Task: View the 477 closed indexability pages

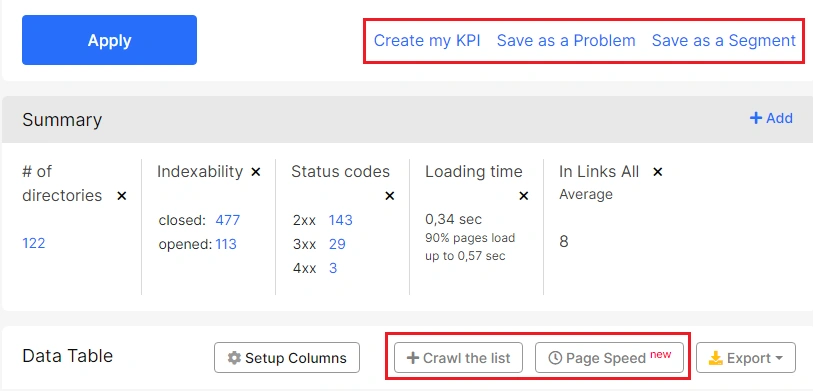Action: coord(228,220)
